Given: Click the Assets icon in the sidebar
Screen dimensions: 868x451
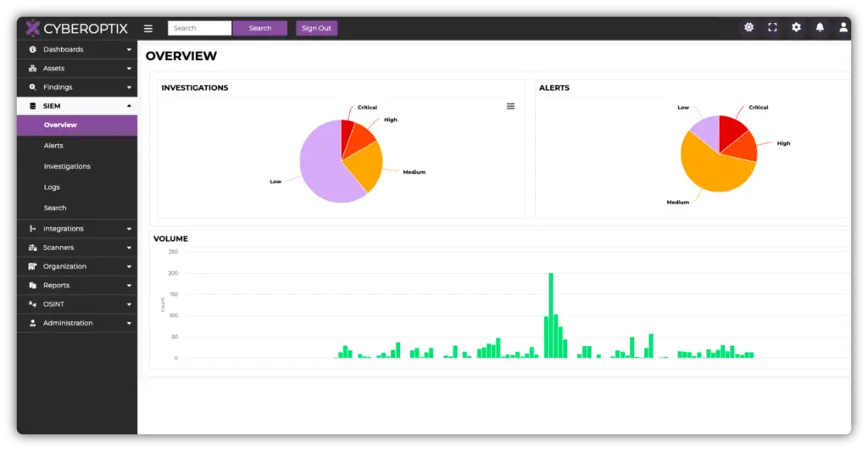Looking at the screenshot, I should (x=32, y=69).
